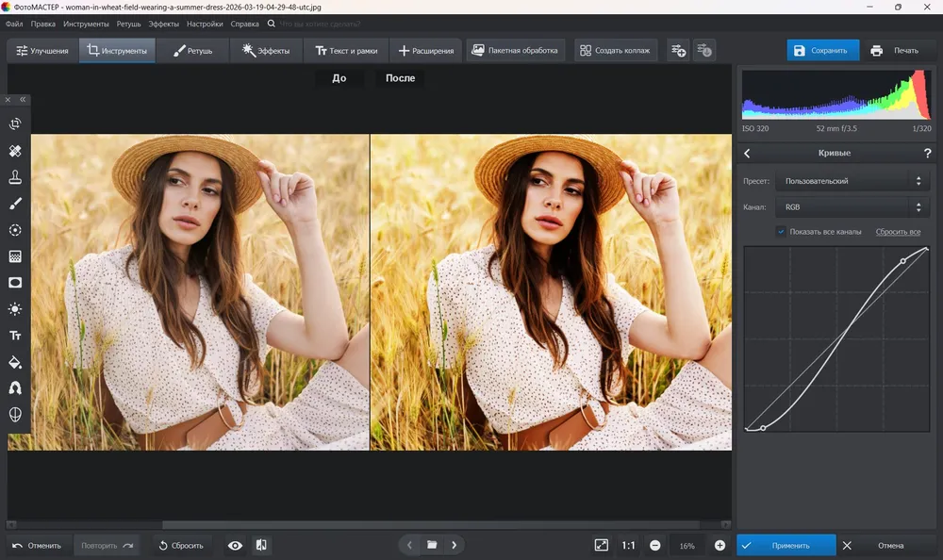Click the upper control point on curve
943x560 pixels.
902,261
